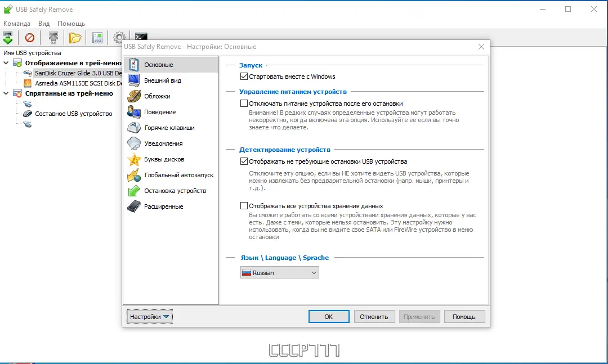608x364 pixels.
Task: Select the Горячие клавиши settings category
Action: pyautogui.click(x=171, y=128)
